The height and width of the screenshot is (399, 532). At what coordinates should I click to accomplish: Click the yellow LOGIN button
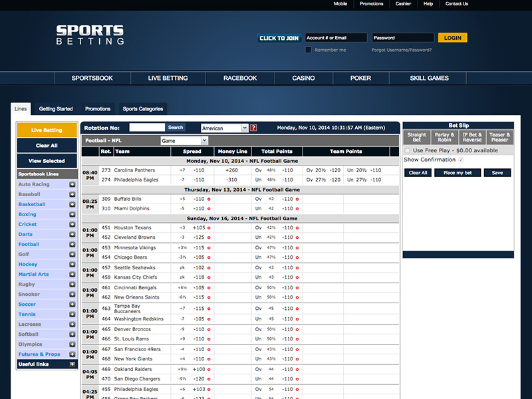click(453, 38)
